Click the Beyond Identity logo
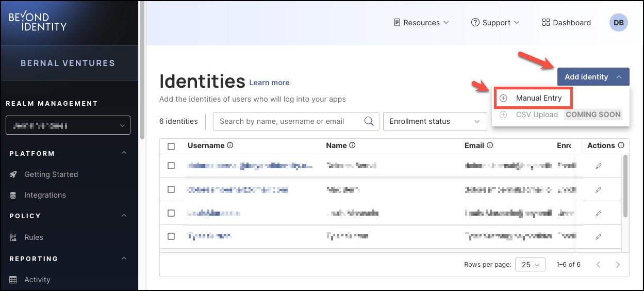The image size is (644, 291). pyautogui.click(x=38, y=22)
